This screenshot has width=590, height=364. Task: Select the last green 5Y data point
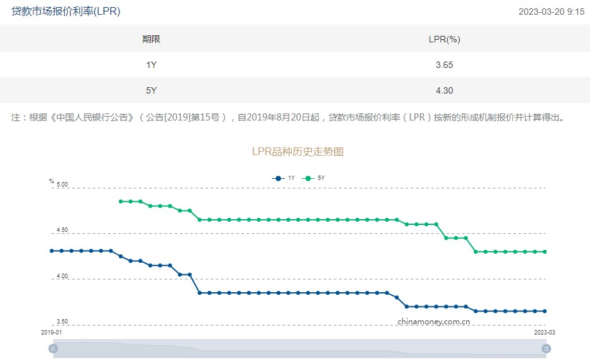click(545, 252)
